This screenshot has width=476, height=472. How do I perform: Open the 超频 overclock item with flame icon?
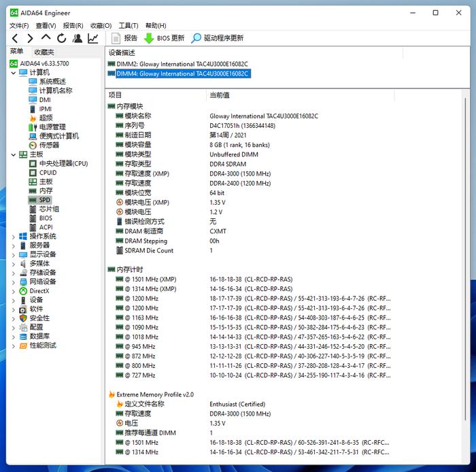[x=41, y=118]
